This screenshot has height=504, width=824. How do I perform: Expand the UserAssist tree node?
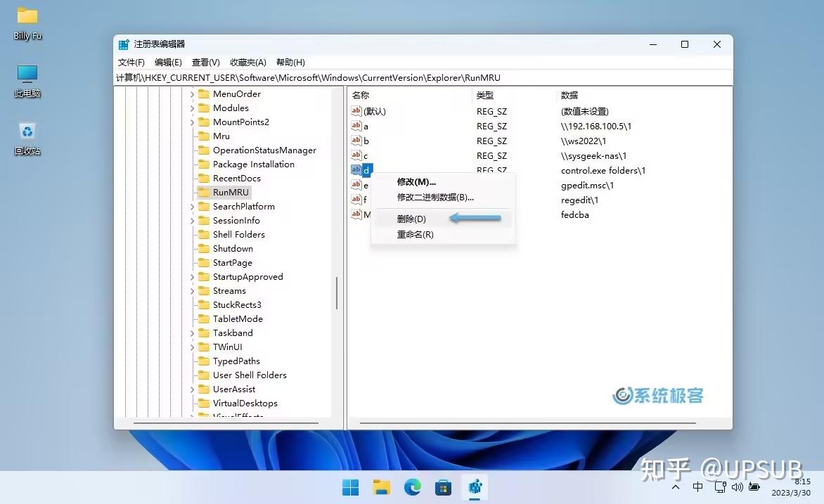coord(193,389)
